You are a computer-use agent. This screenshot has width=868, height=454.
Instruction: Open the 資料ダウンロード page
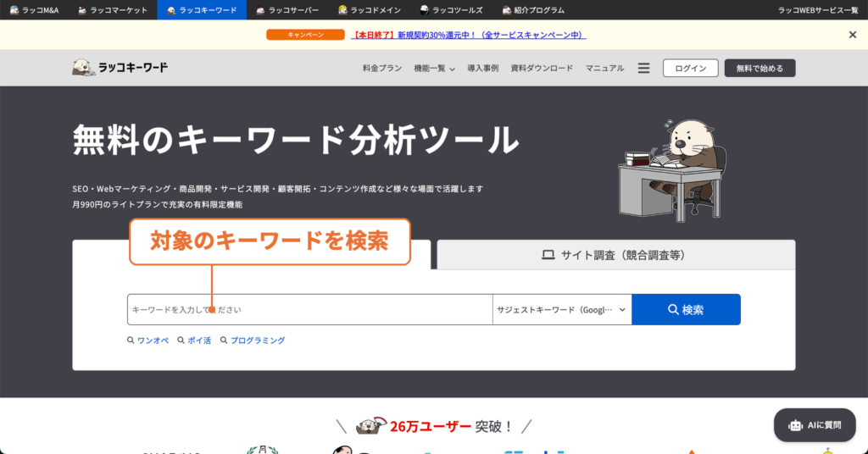click(x=542, y=68)
